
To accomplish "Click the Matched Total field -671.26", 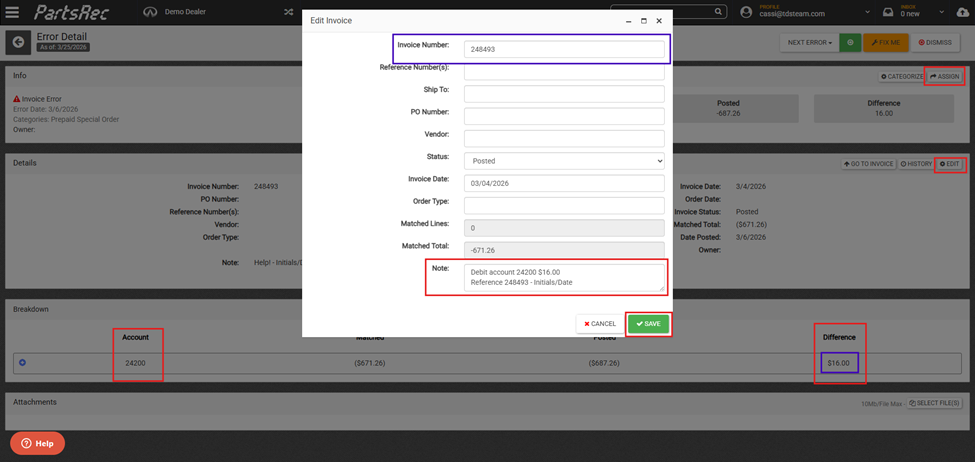I will [x=564, y=250].
